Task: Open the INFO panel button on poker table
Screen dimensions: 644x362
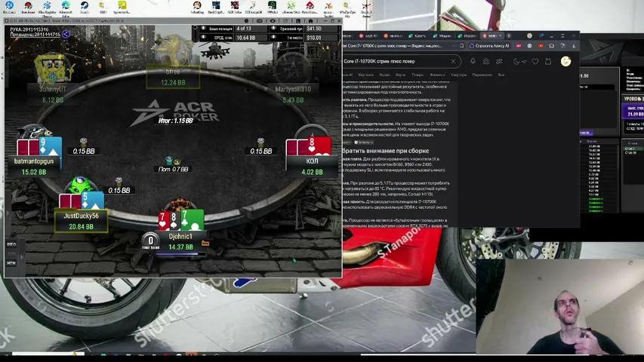Action: point(11,244)
